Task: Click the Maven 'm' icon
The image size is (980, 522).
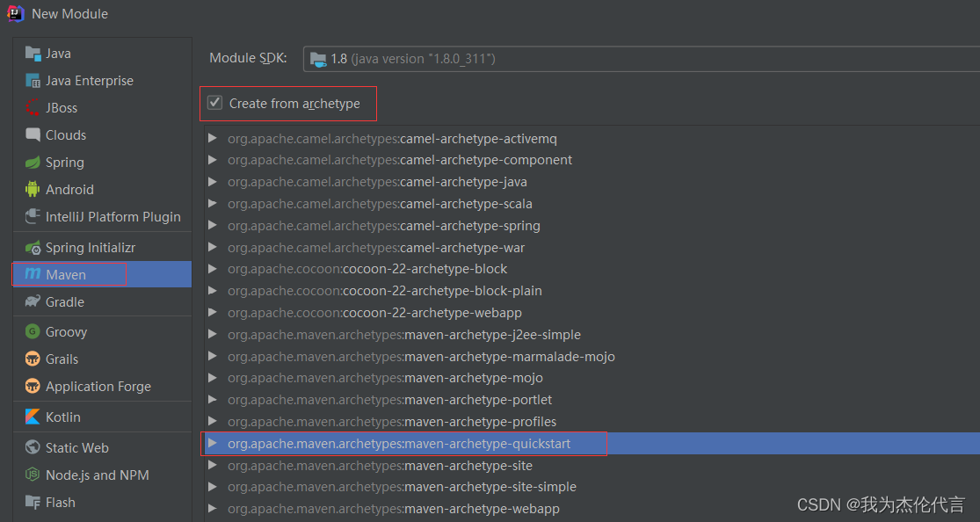Action: click(33, 274)
